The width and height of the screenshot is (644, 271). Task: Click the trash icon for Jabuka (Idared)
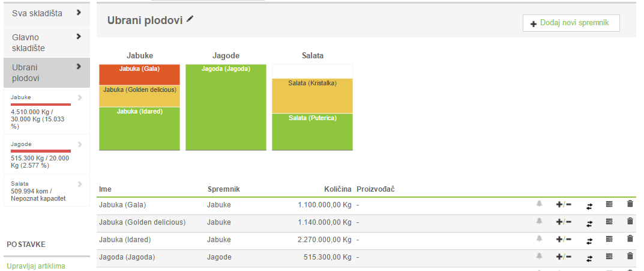pos(630,239)
